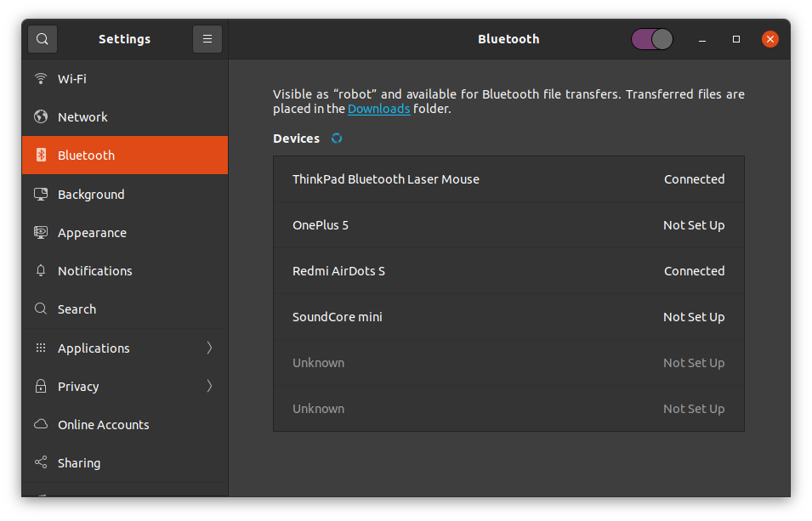This screenshot has height=521, width=812.
Task: Open the Wi-Fi settings panel
Action: click(x=125, y=79)
